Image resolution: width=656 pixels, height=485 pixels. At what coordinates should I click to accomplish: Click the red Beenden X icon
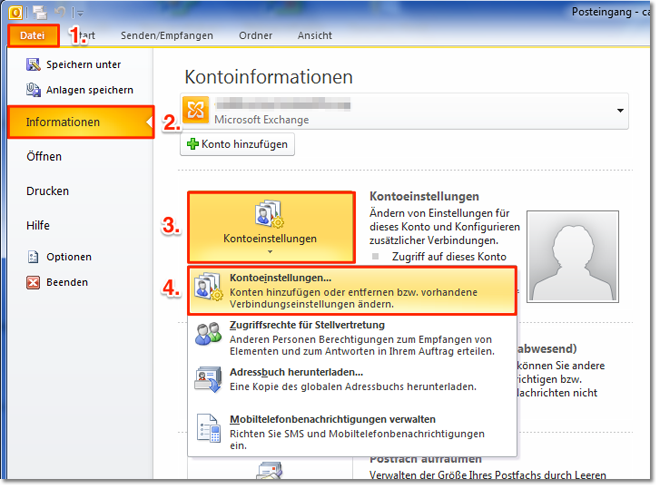[x=33, y=282]
